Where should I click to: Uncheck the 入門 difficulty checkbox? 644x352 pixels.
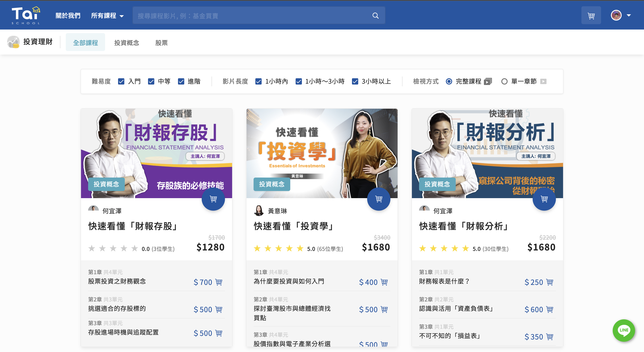(x=121, y=81)
